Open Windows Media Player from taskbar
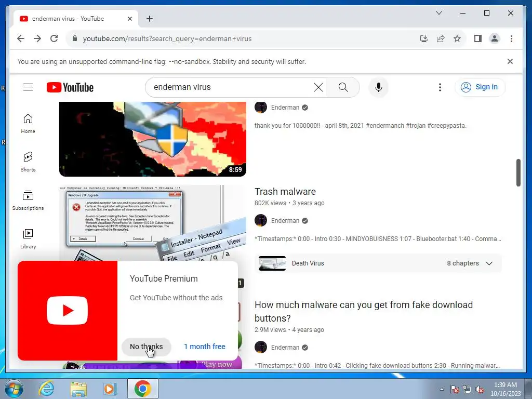The width and height of the screenshot is (532, 399). pyautogui.click(x=110, y=389)
